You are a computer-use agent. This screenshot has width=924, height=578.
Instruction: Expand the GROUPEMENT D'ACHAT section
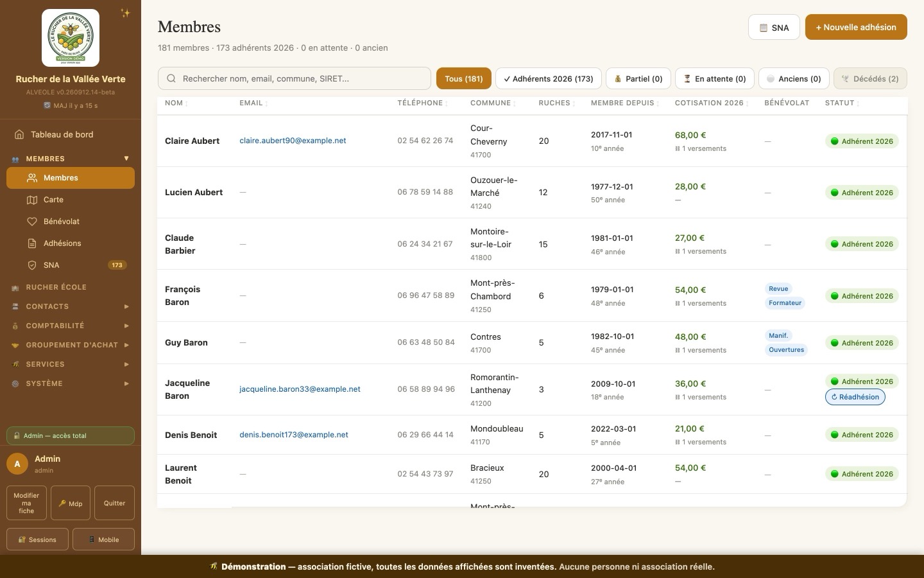(x=71, y=345)
